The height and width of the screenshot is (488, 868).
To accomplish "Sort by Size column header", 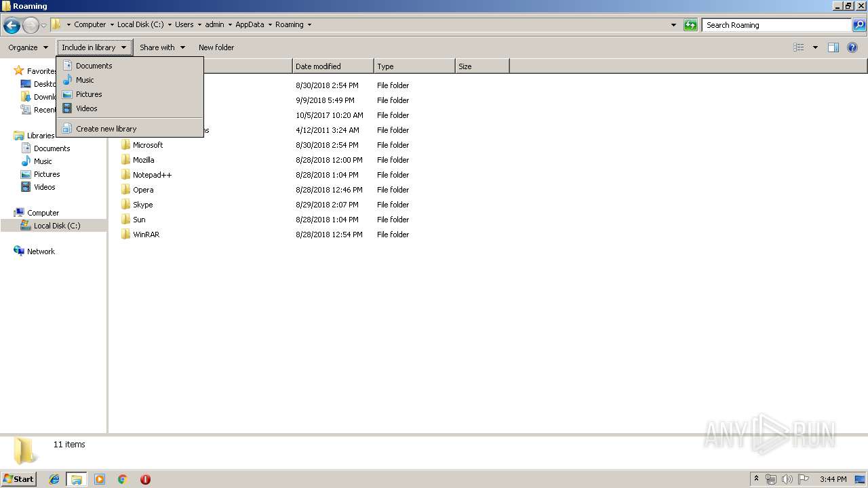I will pyautogui.click(x=482, y=66).
